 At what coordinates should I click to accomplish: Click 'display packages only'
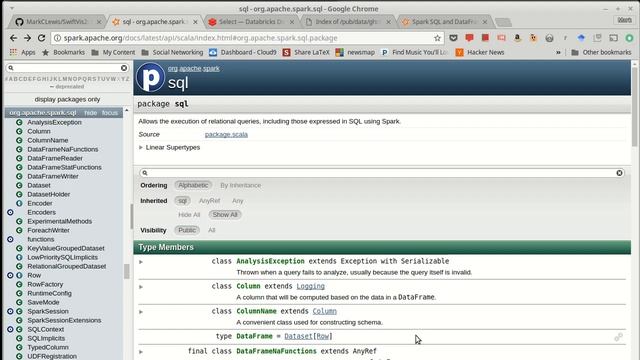67,99
